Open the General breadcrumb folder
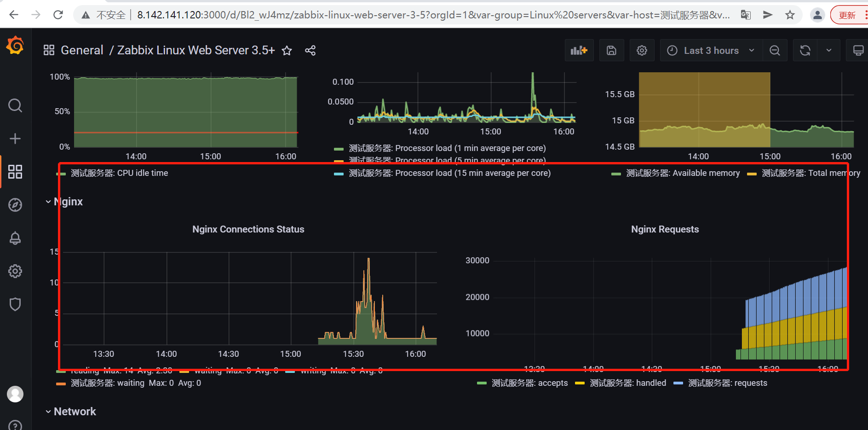868x430 pixels. (82, 50)
